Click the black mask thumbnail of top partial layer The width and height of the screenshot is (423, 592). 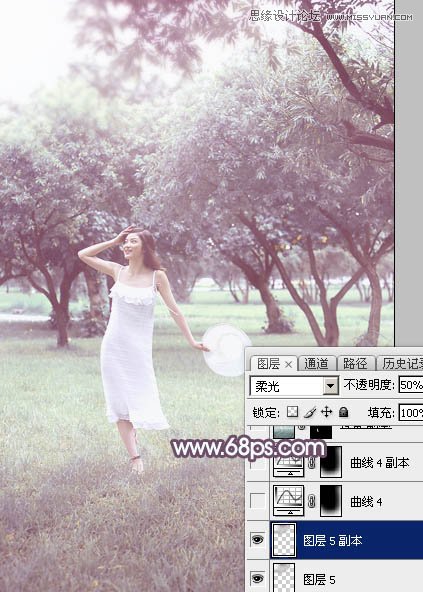321,431
